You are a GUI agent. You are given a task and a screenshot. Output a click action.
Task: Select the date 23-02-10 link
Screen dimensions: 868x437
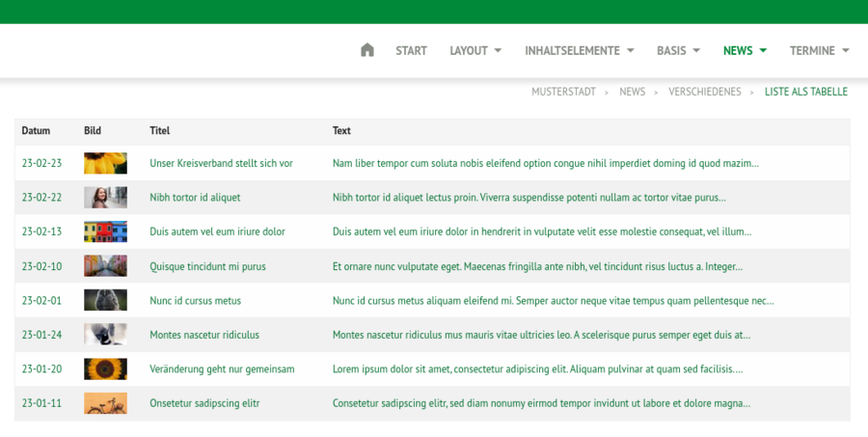[x=41, y=266]
